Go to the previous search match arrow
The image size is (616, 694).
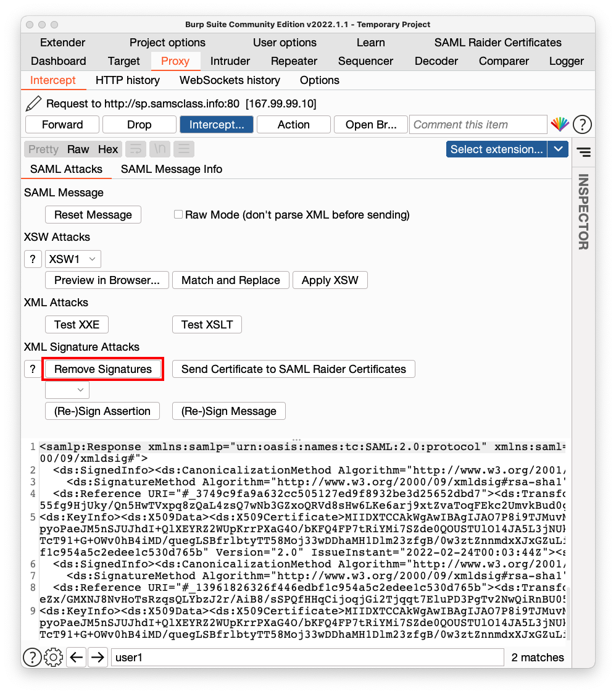[x=77, y=658]
